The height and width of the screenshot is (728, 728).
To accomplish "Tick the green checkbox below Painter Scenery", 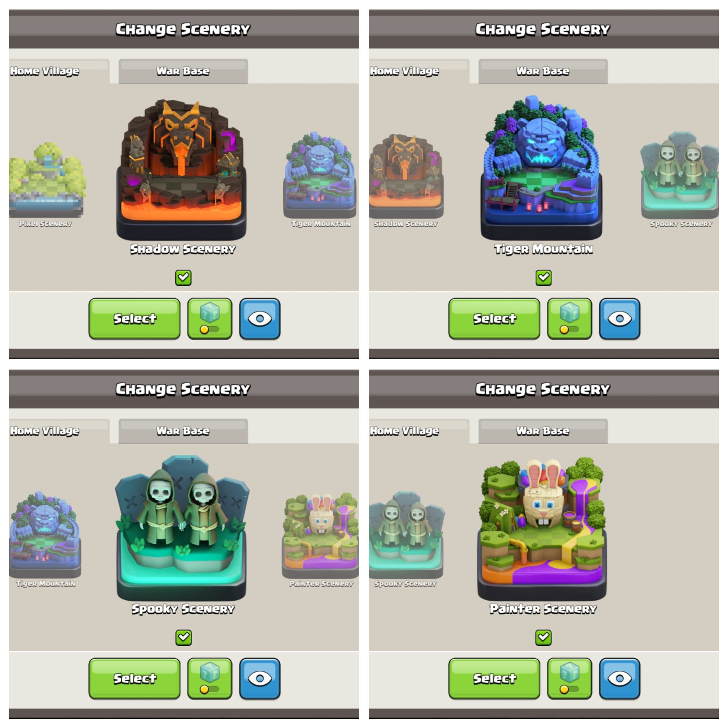I will pos(543,637).
